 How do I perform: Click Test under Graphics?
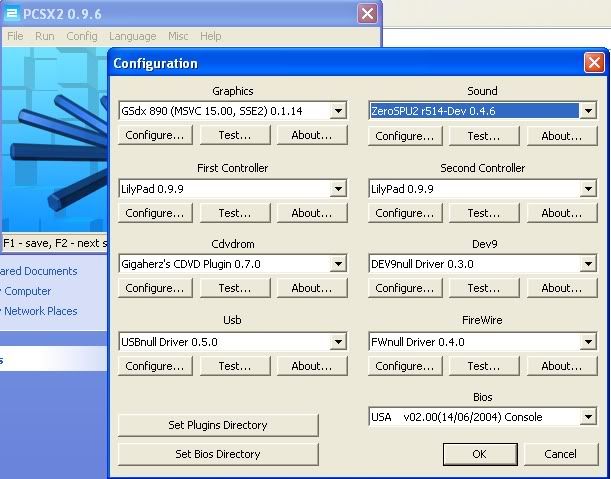[235, 135]
